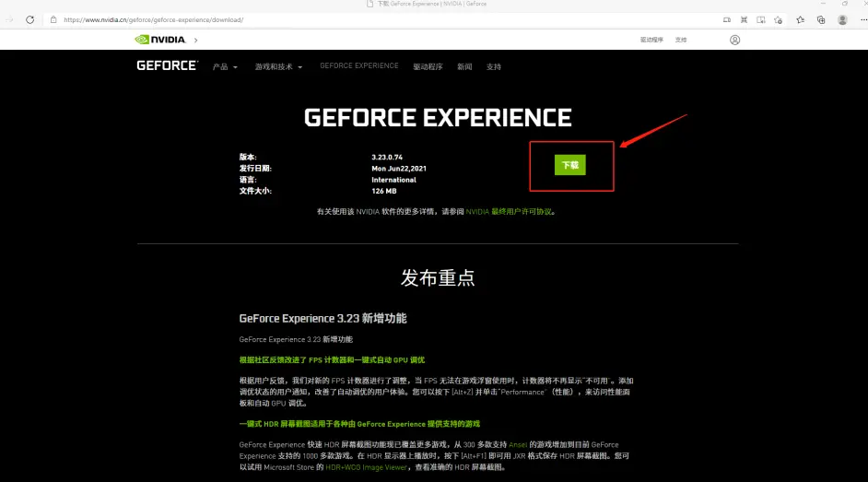Screen dimensions: 868x482
Task: Go forward with the browser arrow
Action: coord(9,20)
